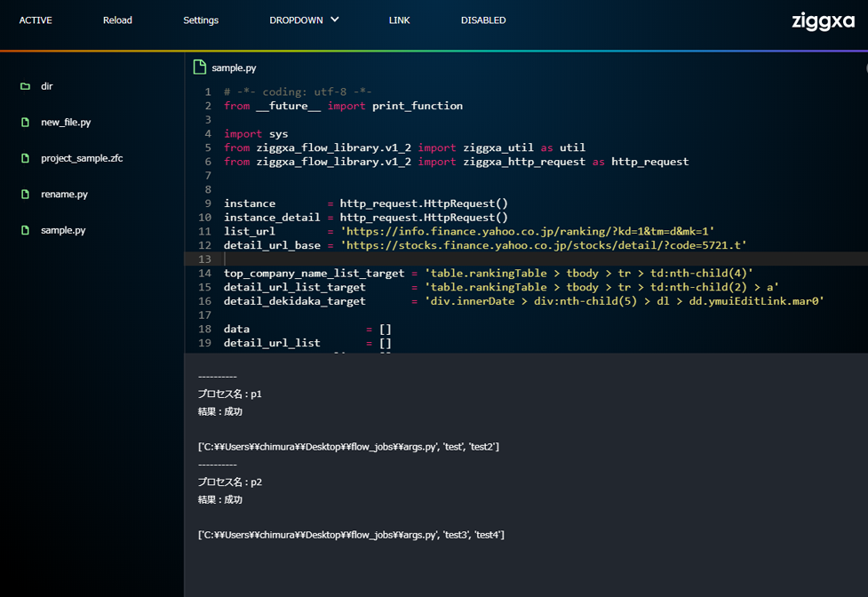Screen dimensions: 868x597
Task: Click the project_sample.zfc file icon
Action: pyautogui.click(x=25, y=158)
